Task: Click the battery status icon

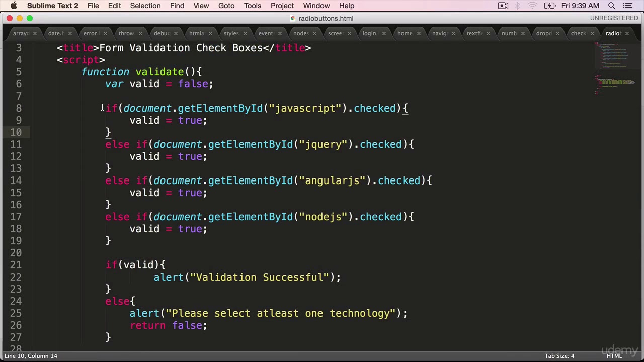Action: [550, 6]
